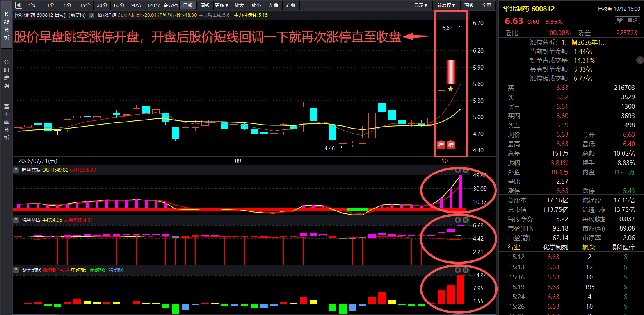Open help icon beside 资金动能 indicator
Viewport: 644px width, 315px height.
click(16, 270)
